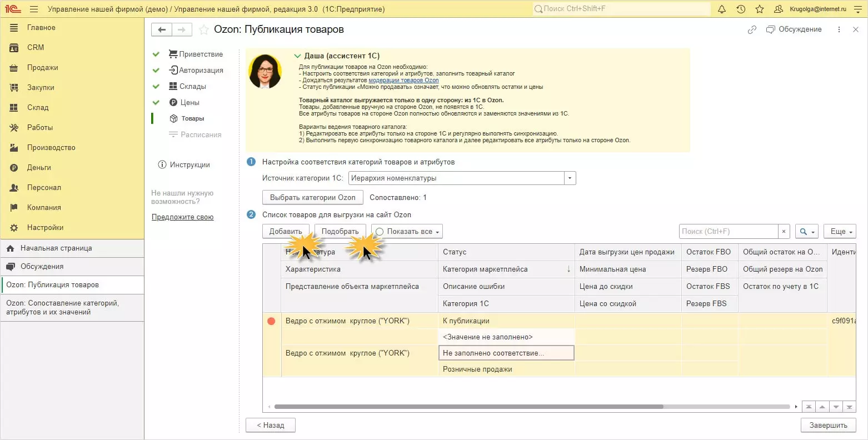
Task: Click the Предложите свою link
Action: click(183, 217)
